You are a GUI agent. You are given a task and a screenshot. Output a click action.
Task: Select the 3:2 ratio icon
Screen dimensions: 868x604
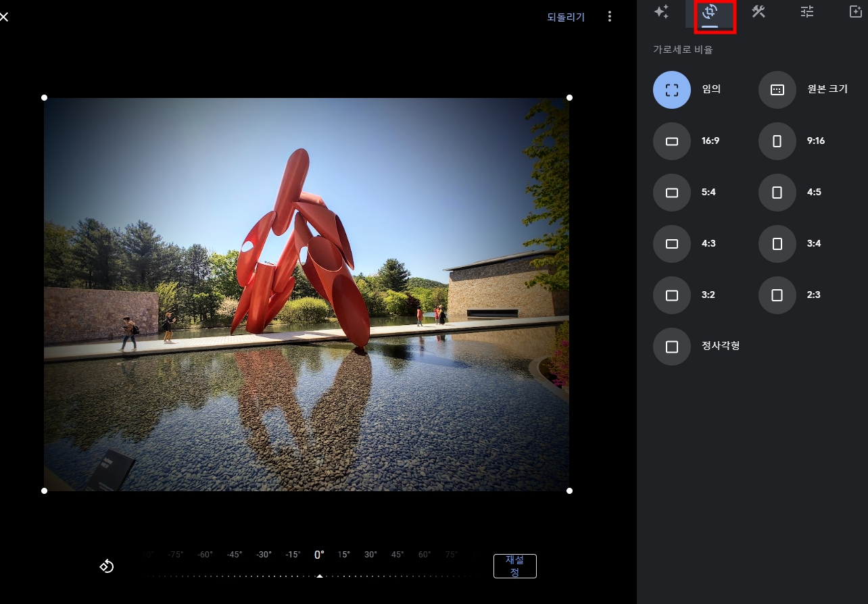coord(672,295)
